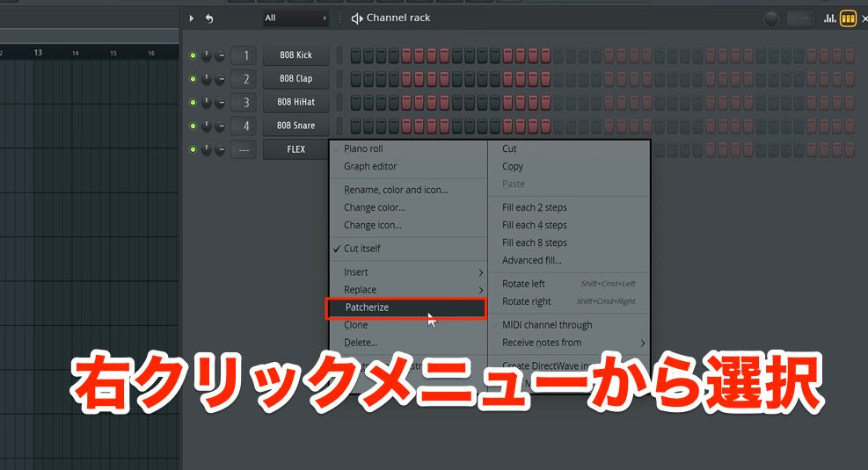Image resolution: width=868 pixels, height=470 pixels.
Task: Mute the 808 HiHat channel green LED
Action: pyautogui.click(x=193, y=102)
